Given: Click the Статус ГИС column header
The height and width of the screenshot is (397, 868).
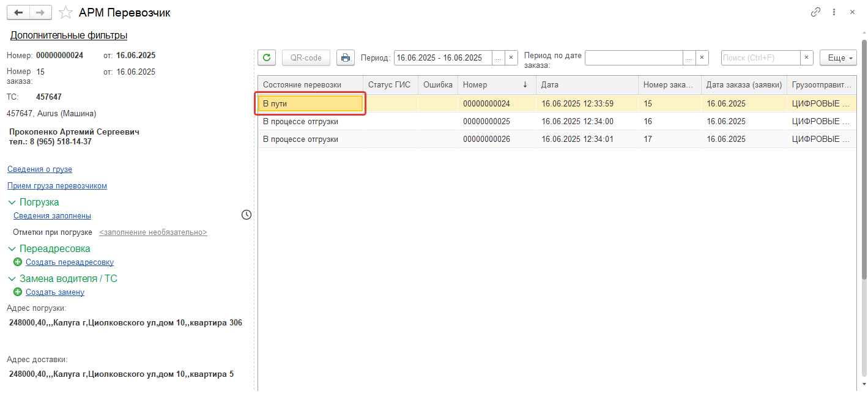Looking at the screenshot, I should coord(390,84).
